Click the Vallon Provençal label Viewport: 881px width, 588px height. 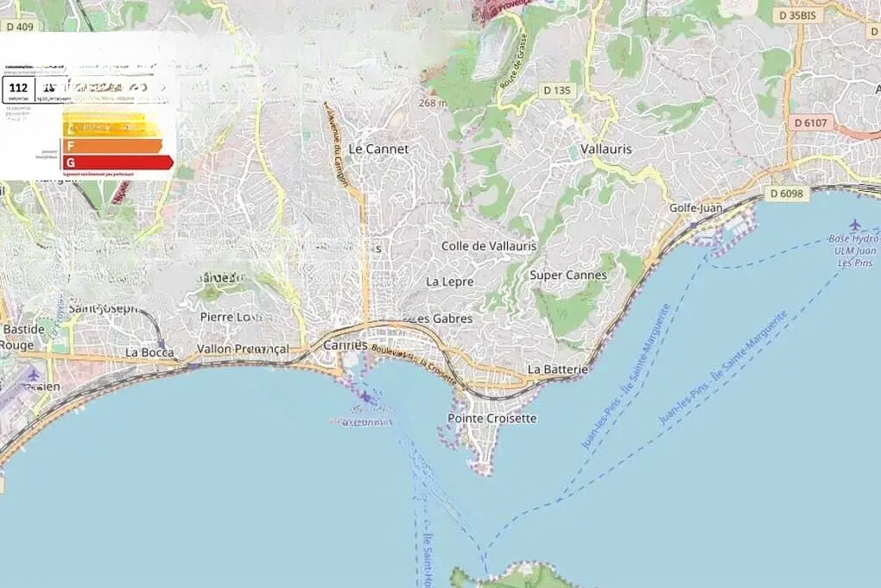243,349
